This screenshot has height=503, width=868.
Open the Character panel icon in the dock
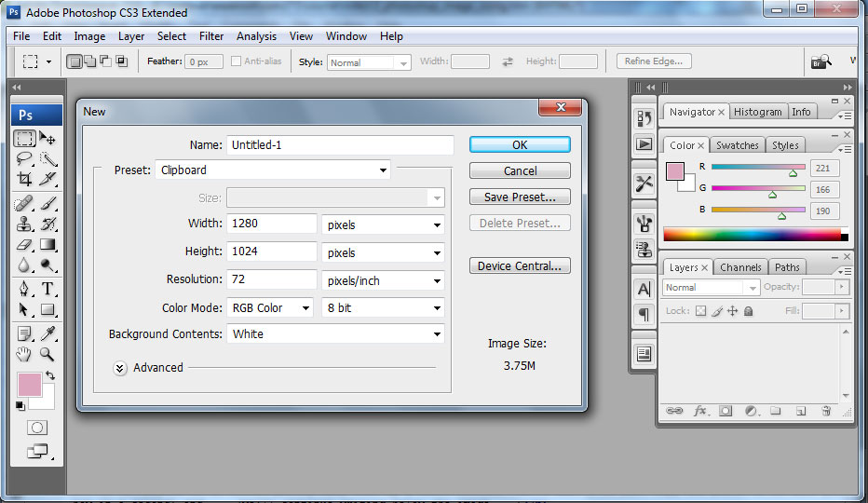(644, 289)
